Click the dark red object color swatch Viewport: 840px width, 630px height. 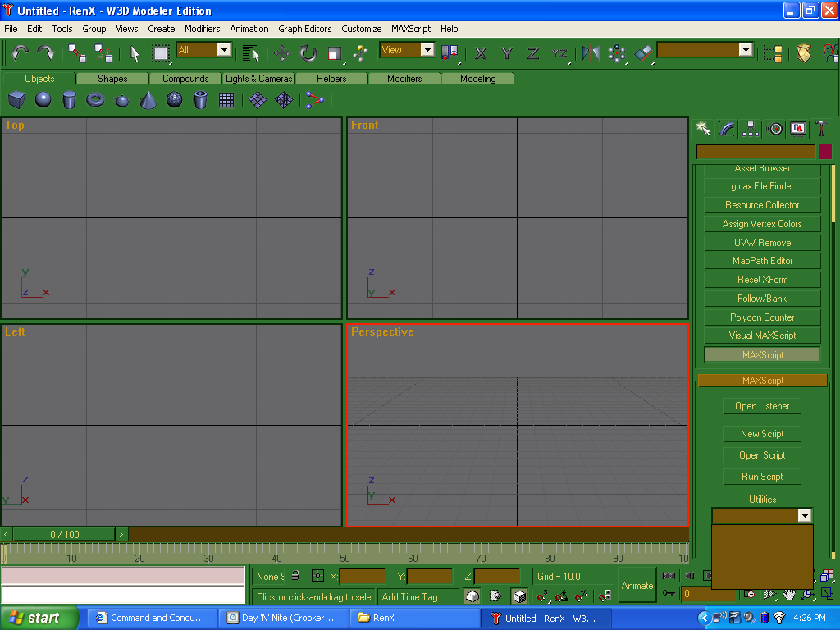825,152
